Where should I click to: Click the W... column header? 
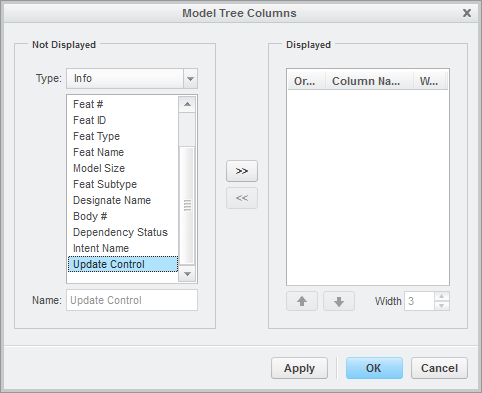429,81
